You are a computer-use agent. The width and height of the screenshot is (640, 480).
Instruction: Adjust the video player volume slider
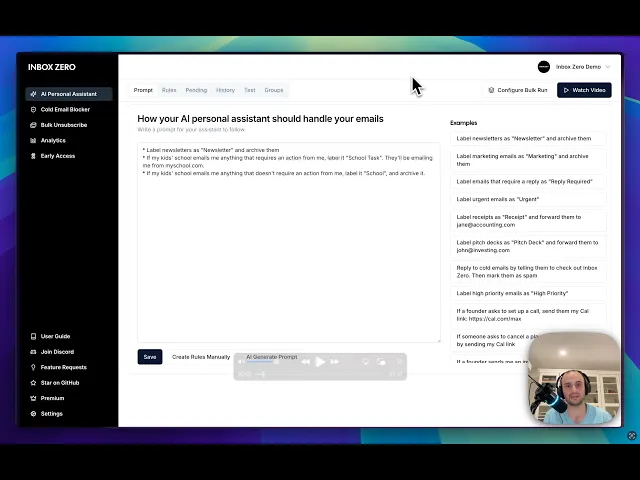tap(263, 362)
